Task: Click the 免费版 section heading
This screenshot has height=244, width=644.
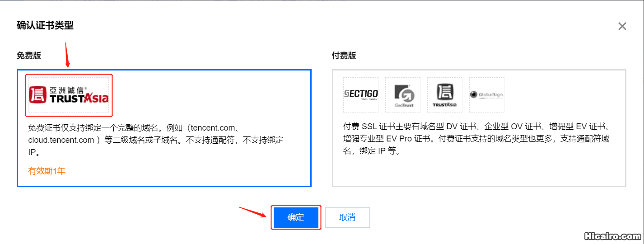Action: [x=29, y=56]
